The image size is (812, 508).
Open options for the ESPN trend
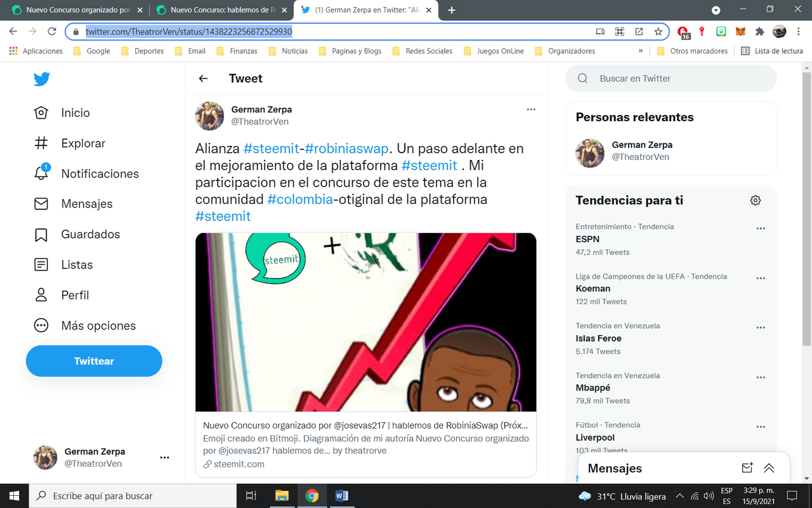(x=761, y=229)
